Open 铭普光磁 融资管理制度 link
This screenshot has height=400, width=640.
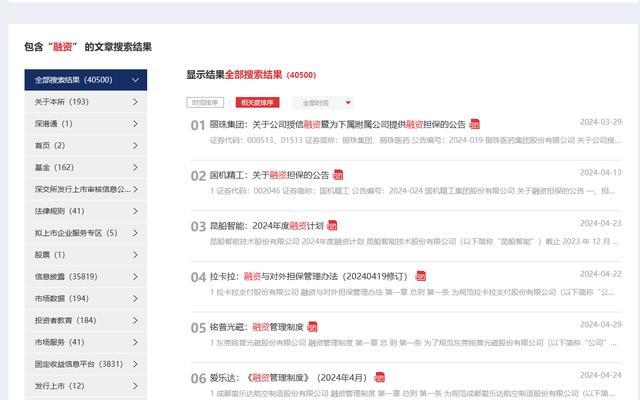click(x=257, y=327)
